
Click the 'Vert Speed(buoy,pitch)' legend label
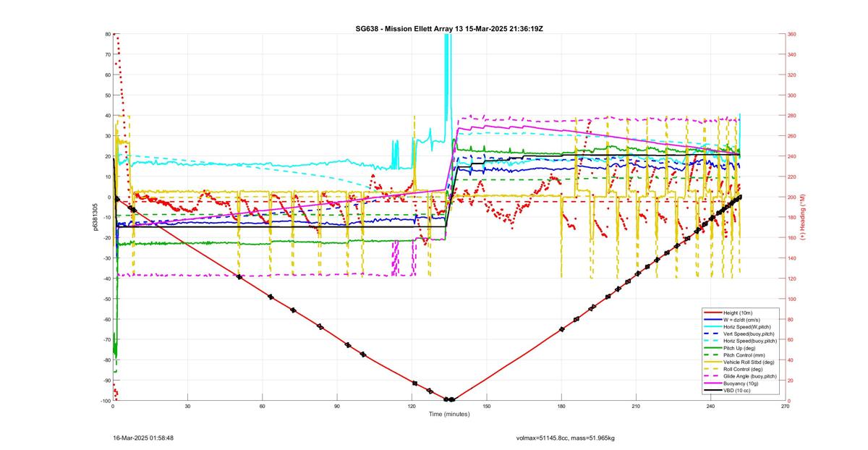click(x=750, y=333)
